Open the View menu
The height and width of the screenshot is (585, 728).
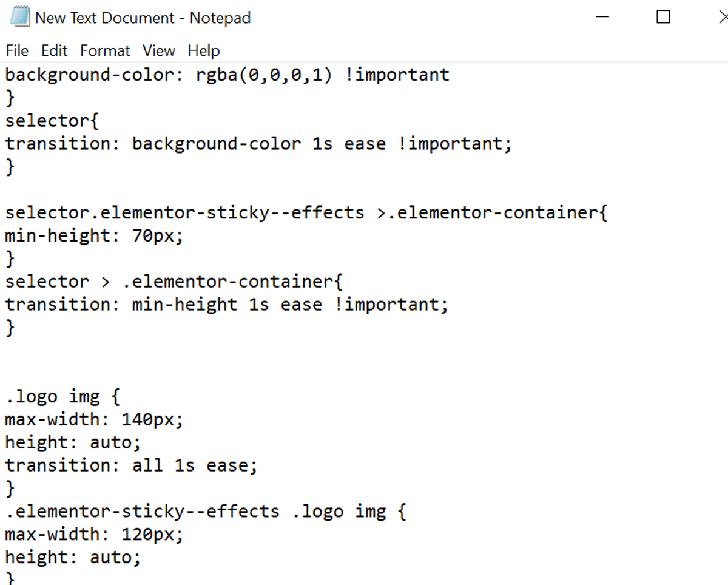coord(158,50)
